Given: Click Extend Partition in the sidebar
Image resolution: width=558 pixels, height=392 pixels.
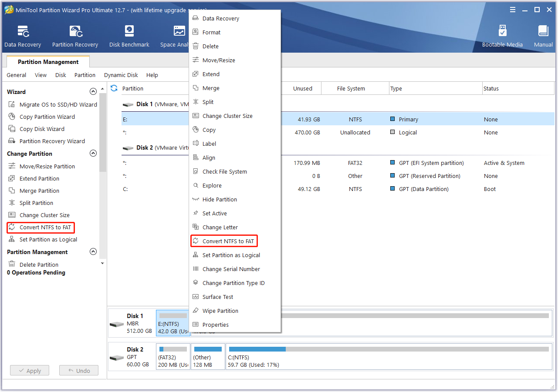Looking at the screenshot, I should click(34, 178).
